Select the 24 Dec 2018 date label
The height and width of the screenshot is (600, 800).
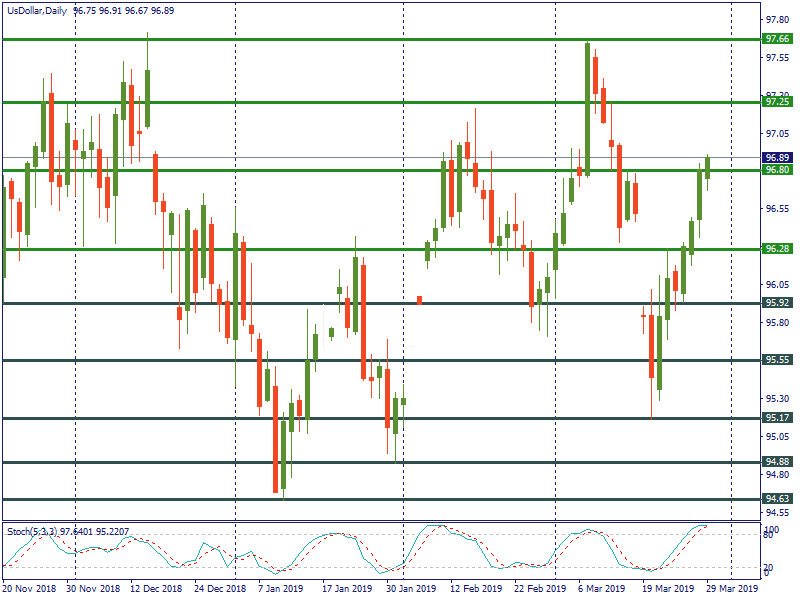tap(220, 590)
